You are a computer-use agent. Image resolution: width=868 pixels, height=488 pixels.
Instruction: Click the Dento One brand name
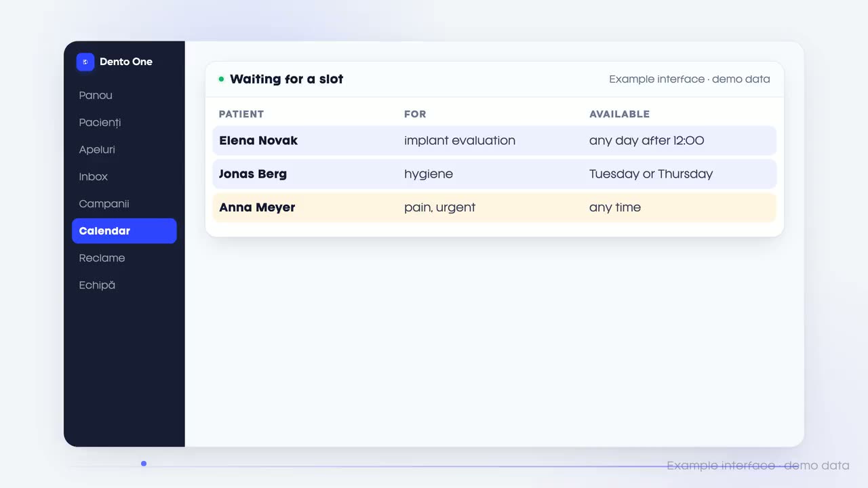pos(126,62)
